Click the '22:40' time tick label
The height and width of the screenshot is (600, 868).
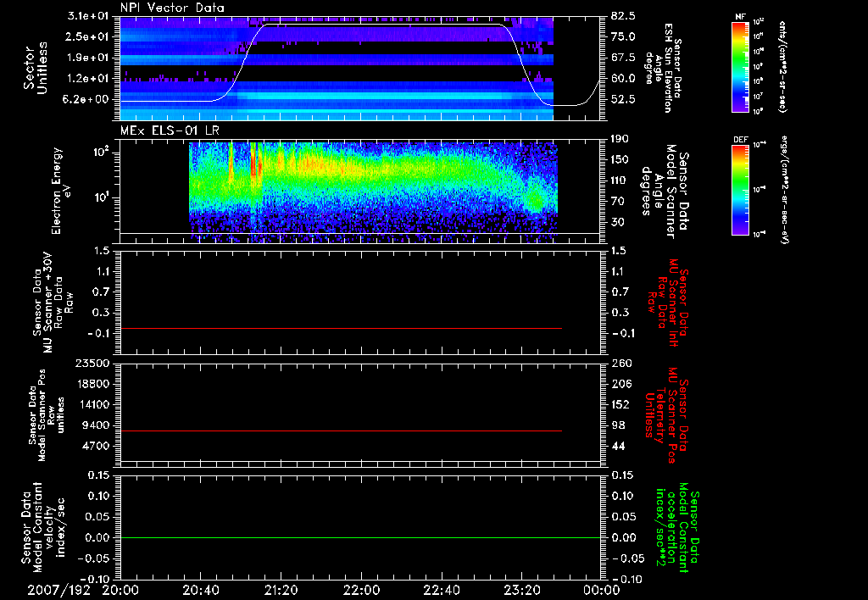pos(442,590)
